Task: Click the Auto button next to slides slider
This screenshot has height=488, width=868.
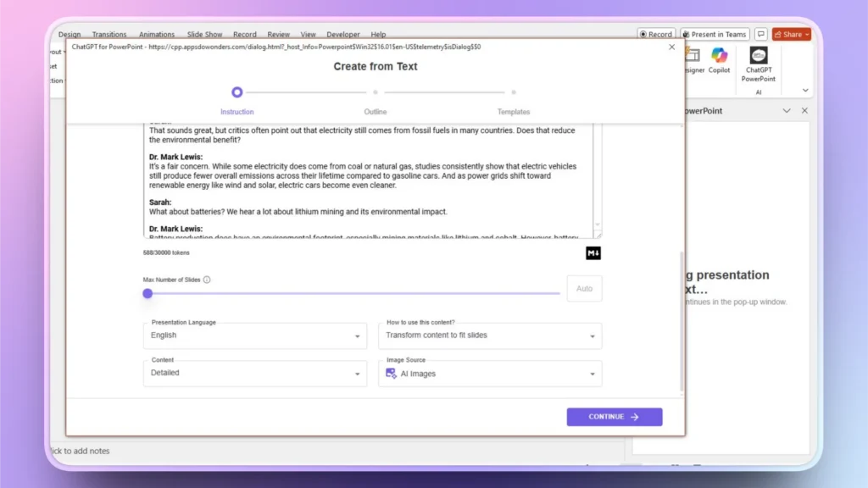Action: (x=583, y=289)
